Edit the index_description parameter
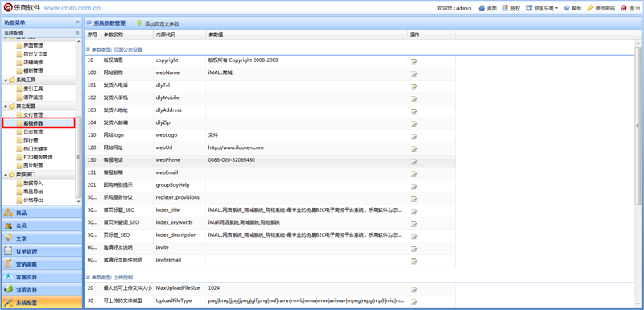This screenshot has width=644, height=310. [x=415, y=237]
